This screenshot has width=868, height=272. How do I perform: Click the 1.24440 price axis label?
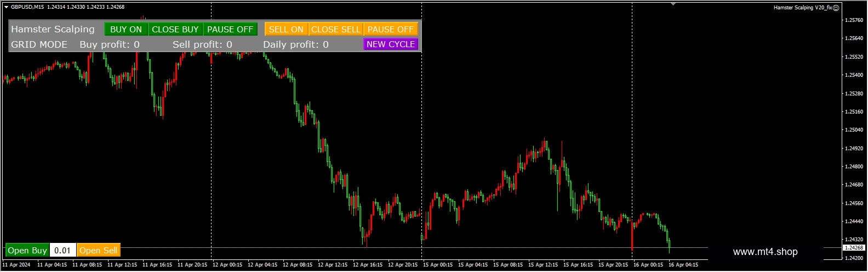854,222
